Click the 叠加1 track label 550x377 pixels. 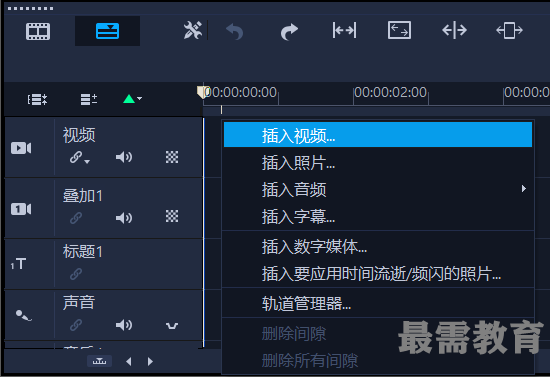[83, 196]
